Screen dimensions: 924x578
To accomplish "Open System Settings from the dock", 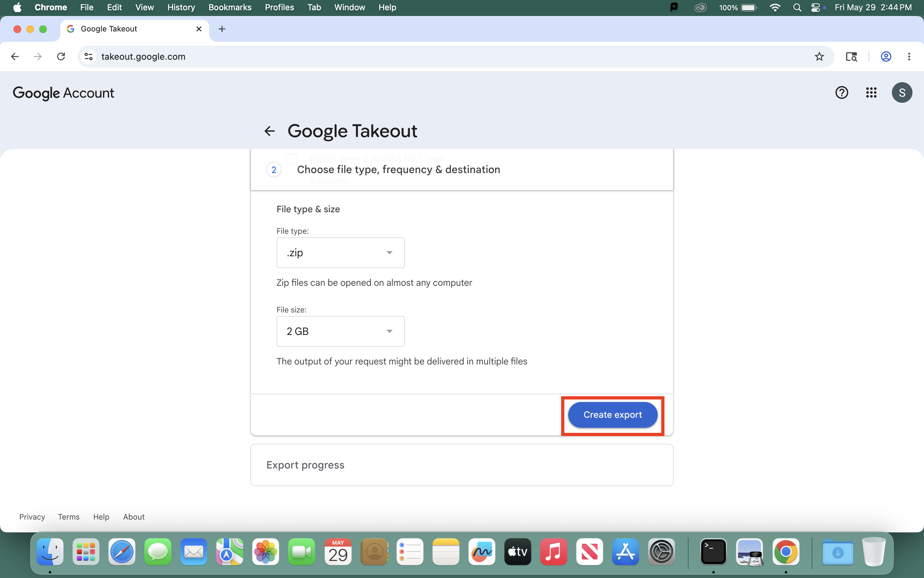I will pos(662,552).
